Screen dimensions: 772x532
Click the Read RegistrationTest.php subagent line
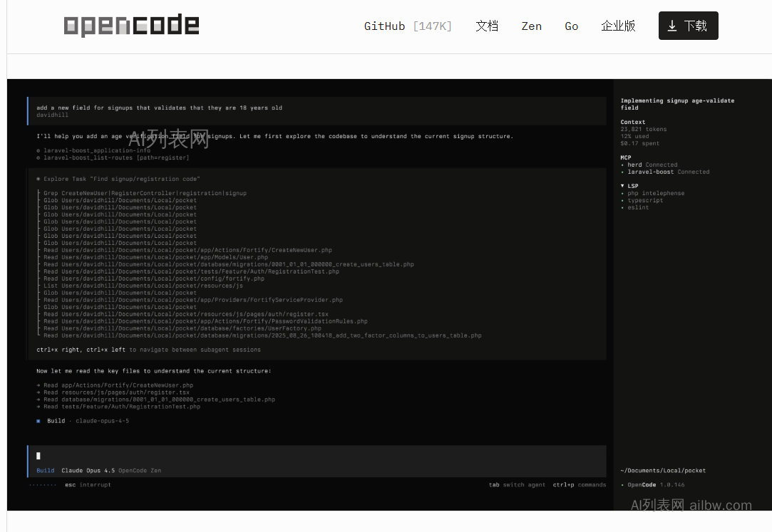[x=191, y=271]
